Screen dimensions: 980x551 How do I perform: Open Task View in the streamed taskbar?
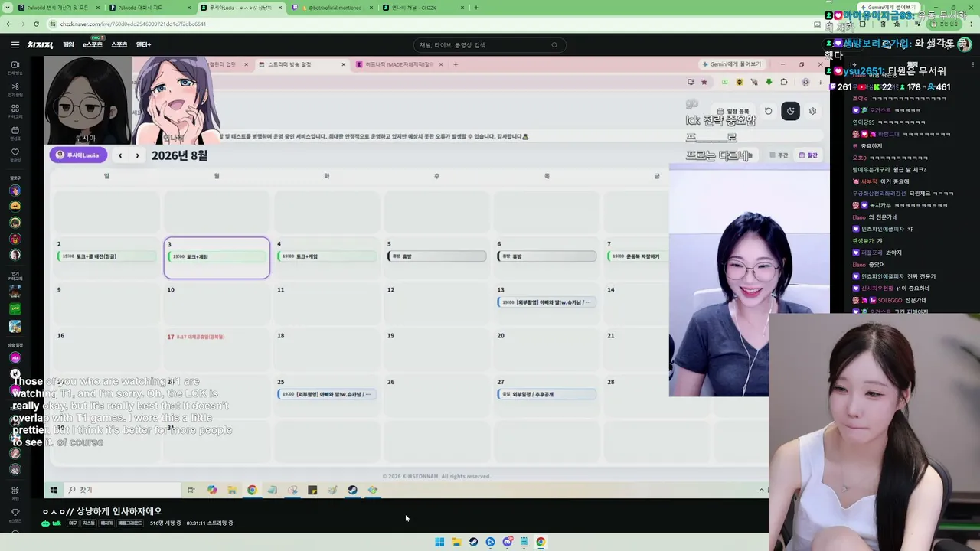point(191,490)
